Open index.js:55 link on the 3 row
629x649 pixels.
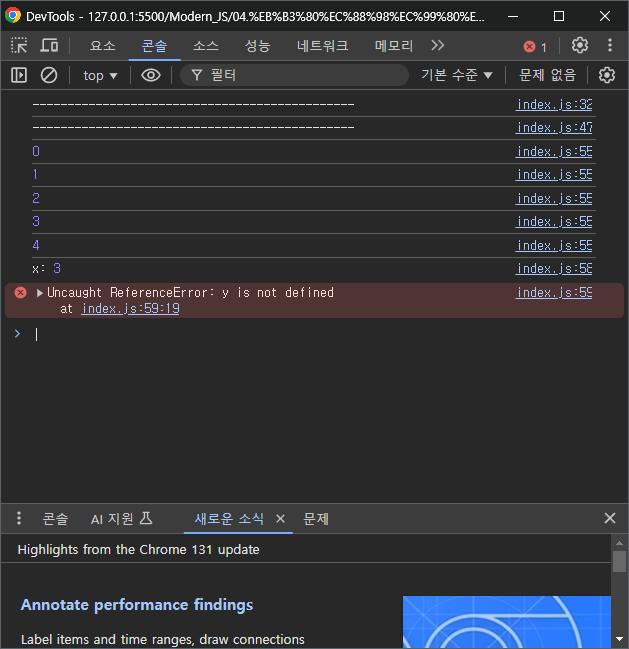pyautogui.click(x=554, y=222)
